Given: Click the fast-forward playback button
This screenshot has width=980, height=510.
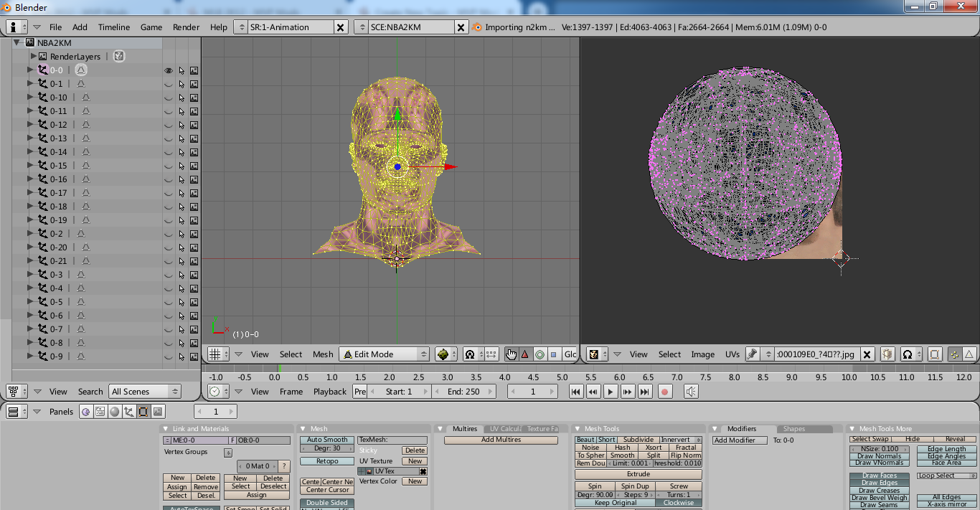Looking at the screenshot, I should 627,392.
